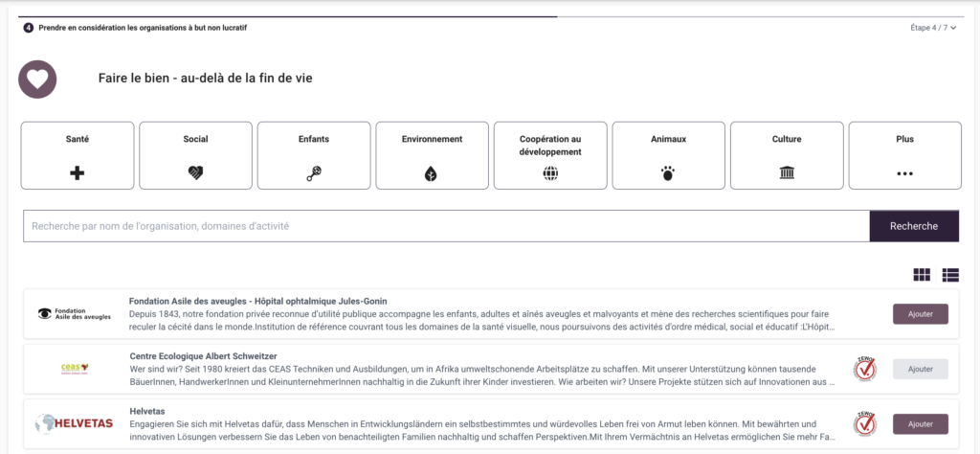
Task: Expand more categories with the Plus tile
Action: [904, 155]
